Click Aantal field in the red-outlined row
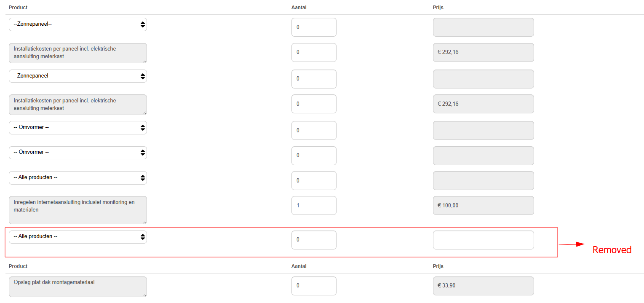 pos(313,240)
